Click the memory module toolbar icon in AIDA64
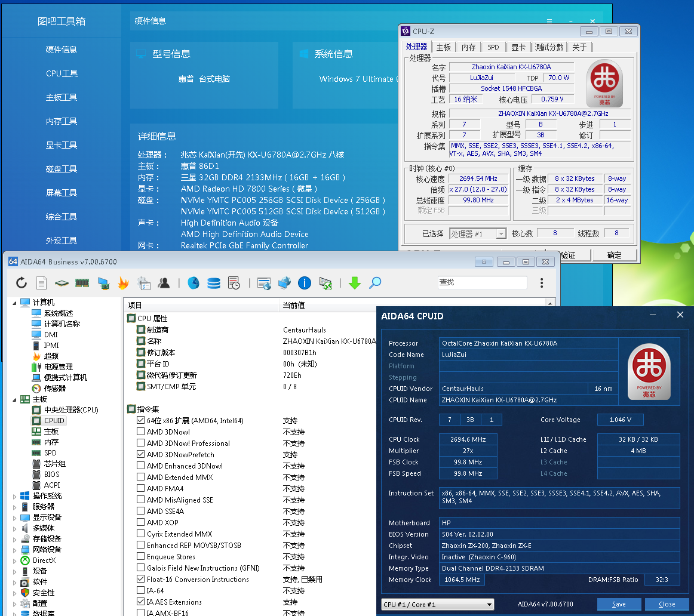 click(82, 283)
